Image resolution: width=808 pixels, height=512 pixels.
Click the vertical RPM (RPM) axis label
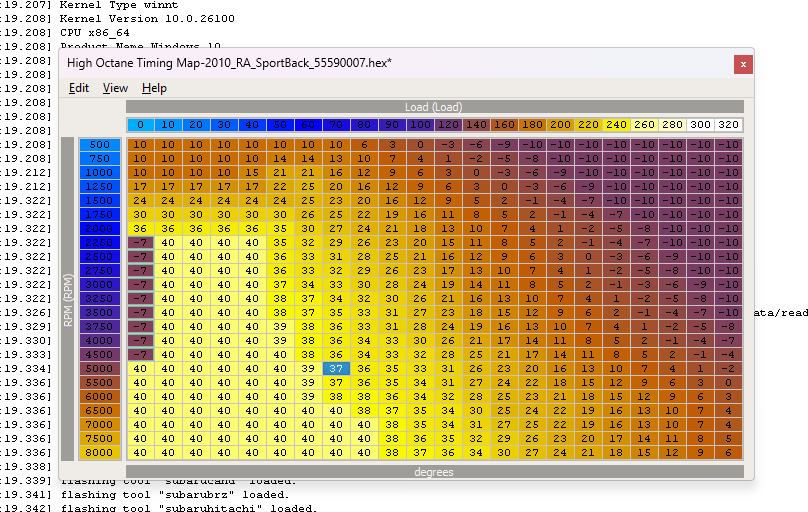(68, 298)
